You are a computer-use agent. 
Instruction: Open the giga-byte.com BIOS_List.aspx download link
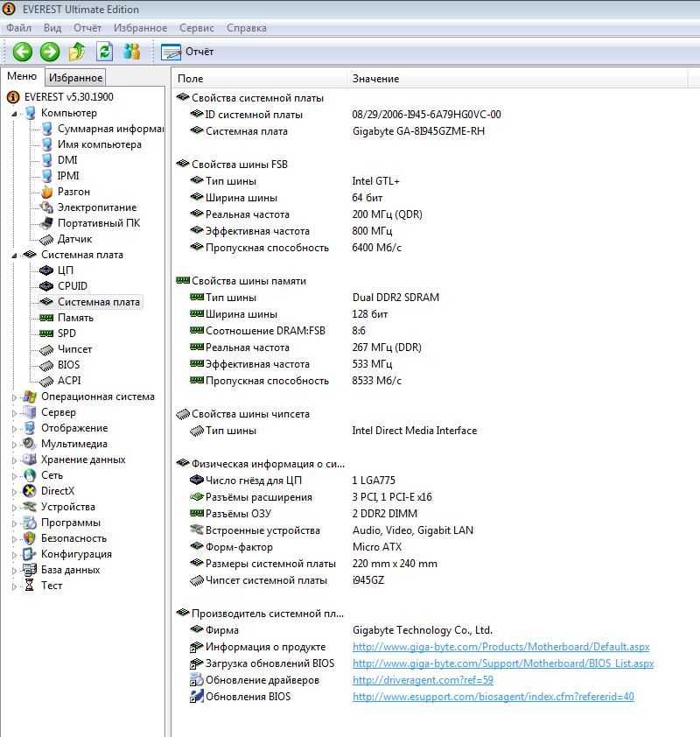[x=503, y=663]
